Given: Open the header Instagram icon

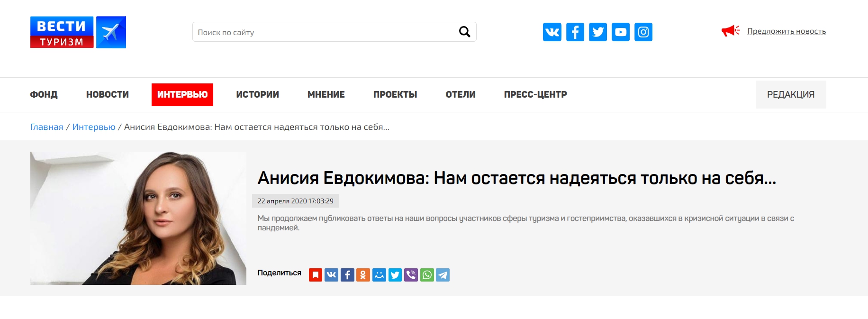Looking at the screenshot, I should 643,32.
